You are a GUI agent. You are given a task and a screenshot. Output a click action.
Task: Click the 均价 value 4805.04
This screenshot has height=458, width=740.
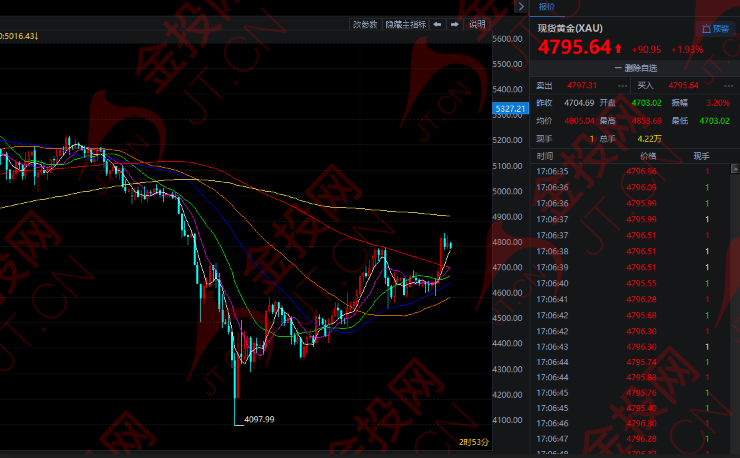tap(579, 121)
